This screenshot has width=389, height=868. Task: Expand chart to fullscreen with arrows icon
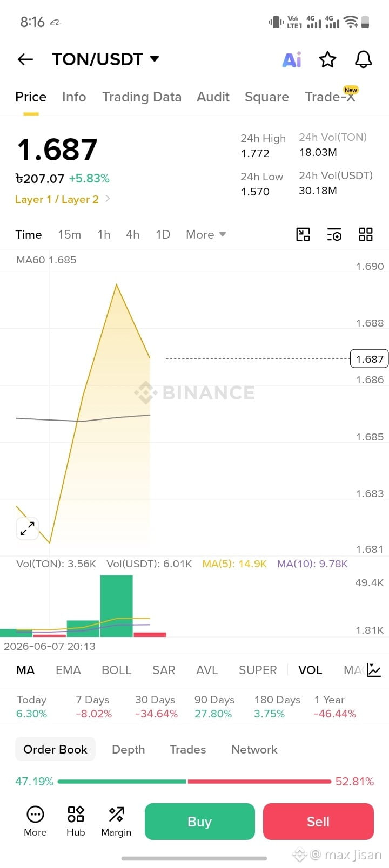click(27, 528)
